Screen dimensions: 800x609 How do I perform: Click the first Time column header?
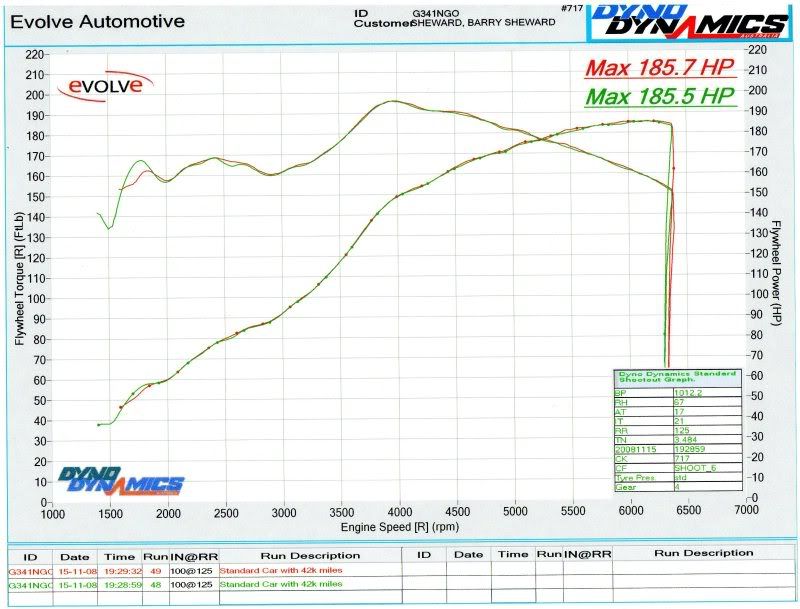122,554
